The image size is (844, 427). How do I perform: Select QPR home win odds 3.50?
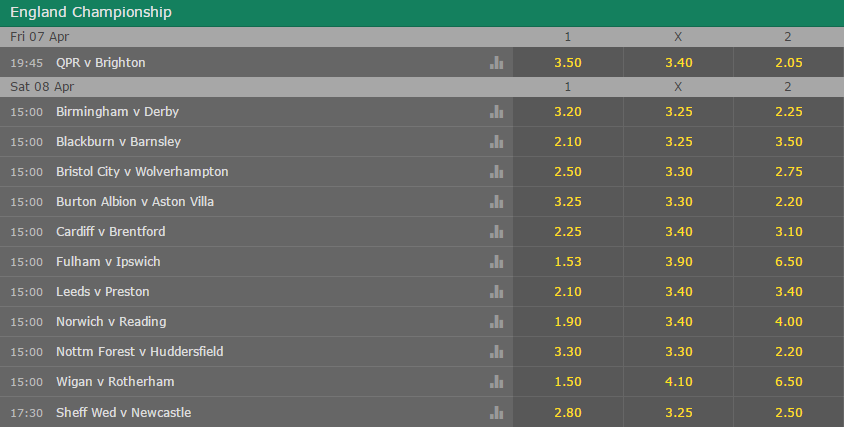[568, 62]
